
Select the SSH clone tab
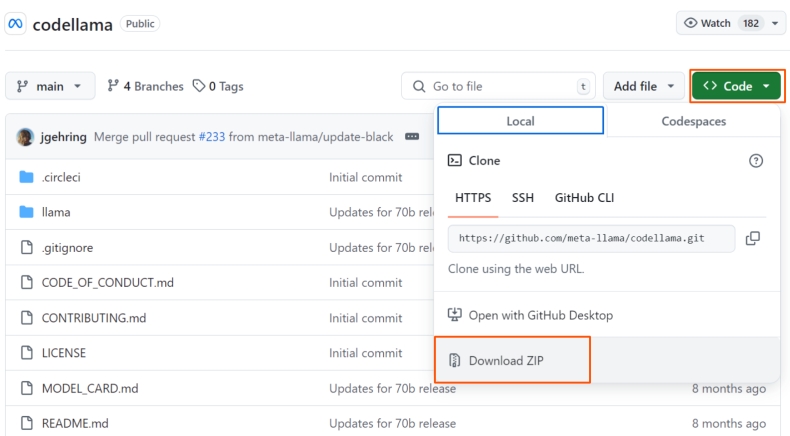523,197
